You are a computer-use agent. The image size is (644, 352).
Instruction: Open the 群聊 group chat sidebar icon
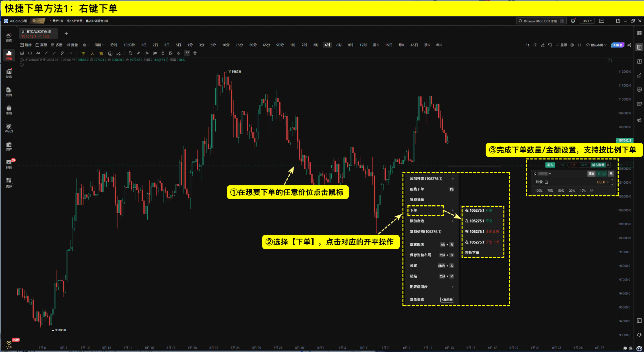point(9,164)
